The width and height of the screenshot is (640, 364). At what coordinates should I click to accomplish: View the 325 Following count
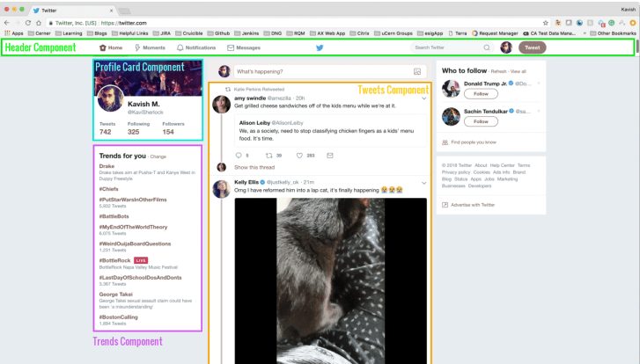[x=133, y=132]
